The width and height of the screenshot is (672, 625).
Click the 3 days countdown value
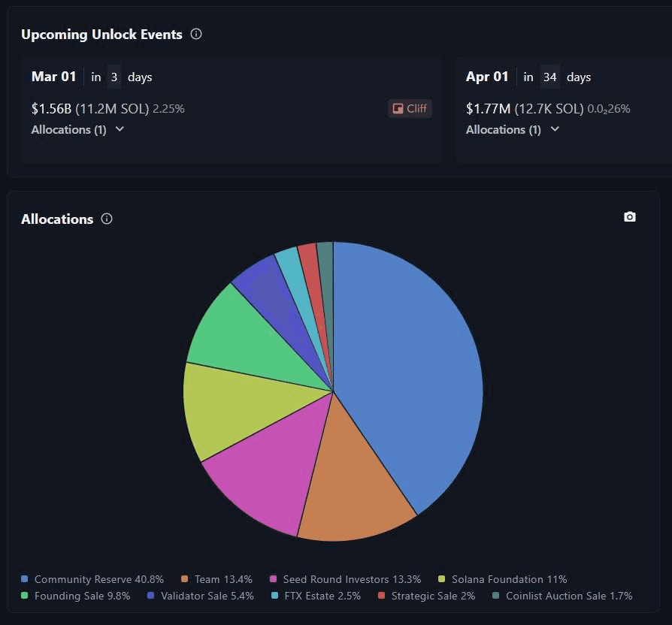(114, 77)
